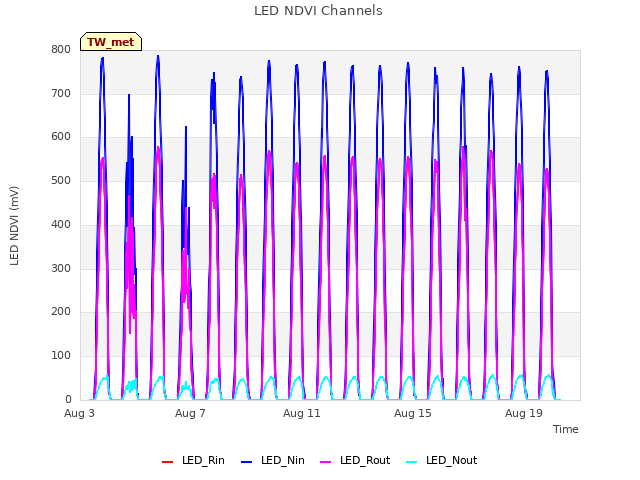640x480 pixels.
Task: Click the 0 y-axis tick label
Action: coord(68,399)
